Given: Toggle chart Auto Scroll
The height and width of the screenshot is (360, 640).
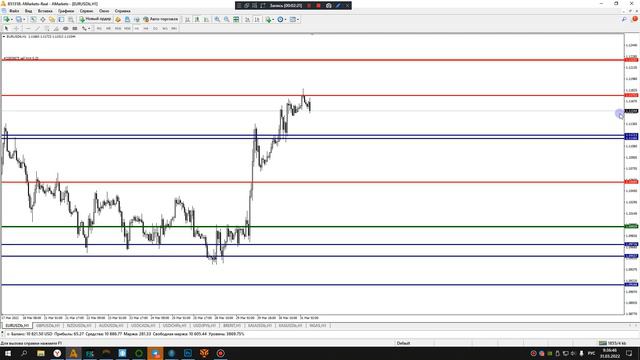Looking at the screenshot, I should [x=247, y=19].
